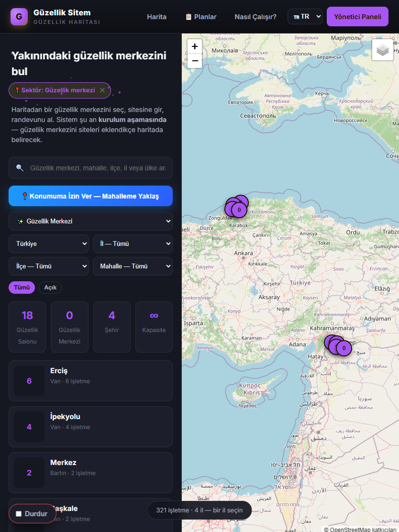Open the Güzellik Merkezi sector dropdown
The width and height of the screenshot is (399, 532).
click(90, 221)
